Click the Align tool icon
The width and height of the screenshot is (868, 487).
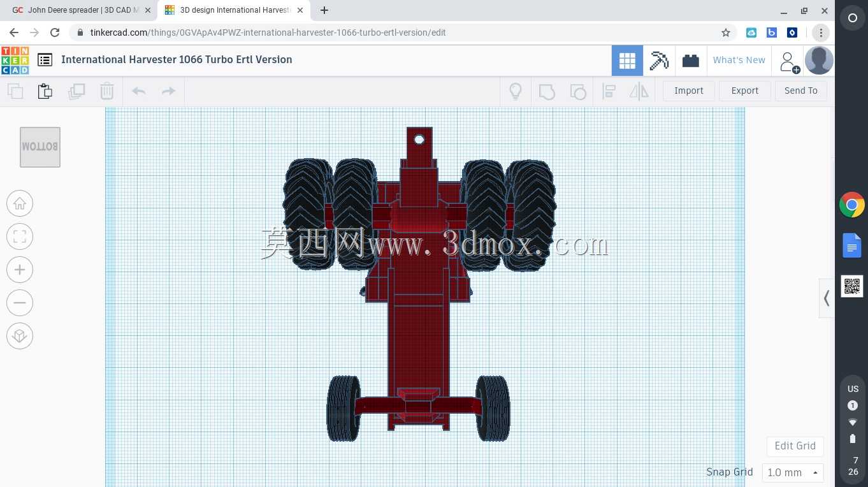tap(609, 91)
